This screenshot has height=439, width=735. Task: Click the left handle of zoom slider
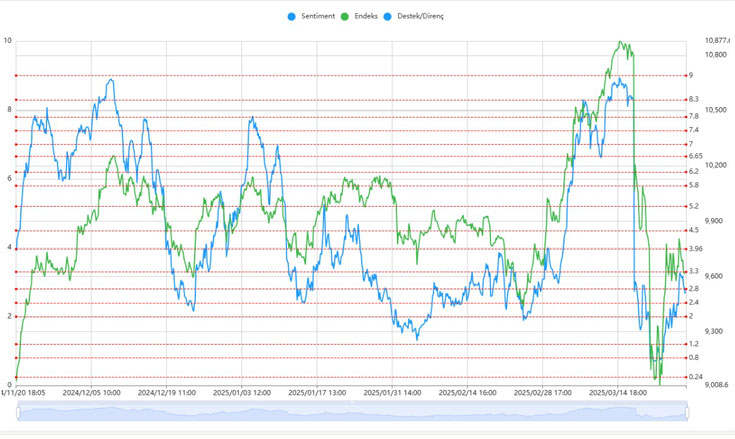click(18, 413)
